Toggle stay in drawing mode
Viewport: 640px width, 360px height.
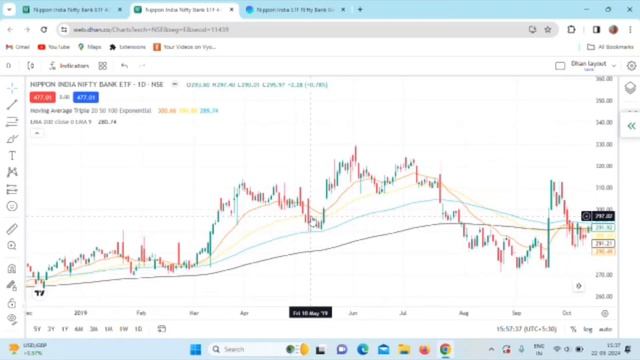(x=12, y=285)
